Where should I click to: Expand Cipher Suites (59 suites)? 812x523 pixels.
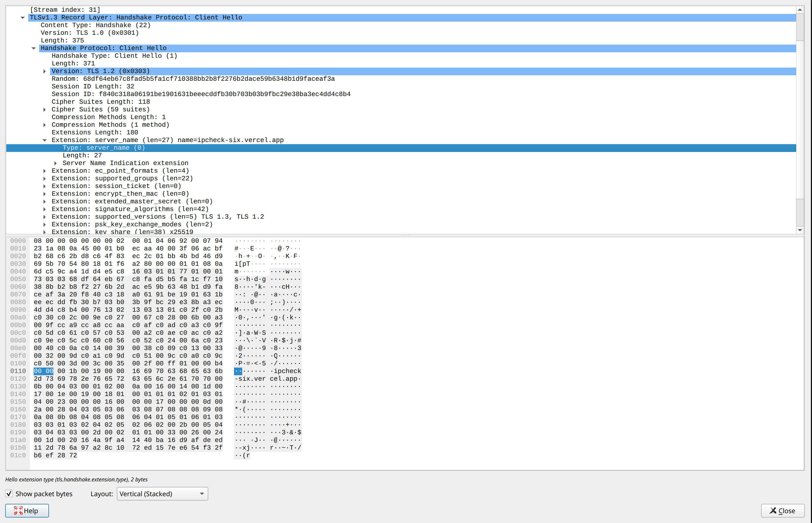45,109
